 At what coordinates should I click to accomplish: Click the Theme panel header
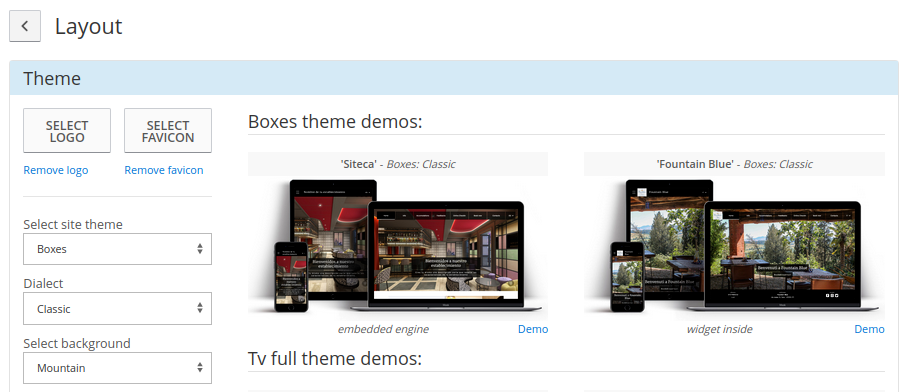[x=454, y=78]
